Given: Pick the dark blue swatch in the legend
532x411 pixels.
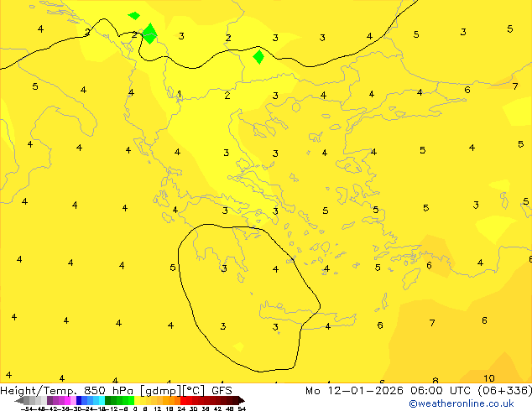Looking at the screenshot, I should tap(79, 400).
